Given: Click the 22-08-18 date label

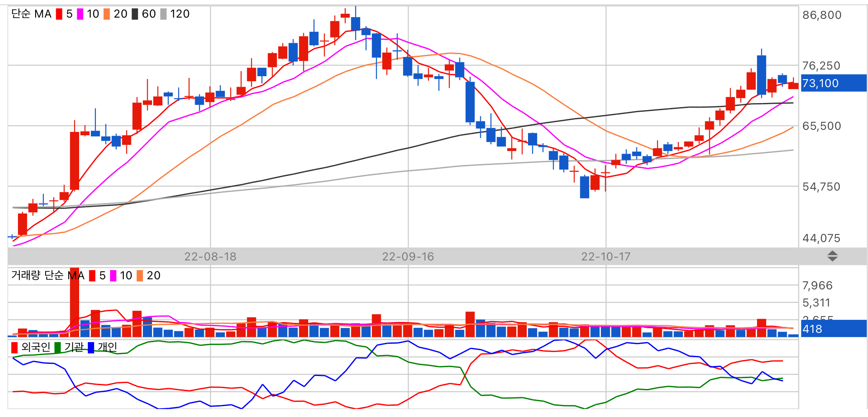Looking at the screenshot, I should coord(210,257).
